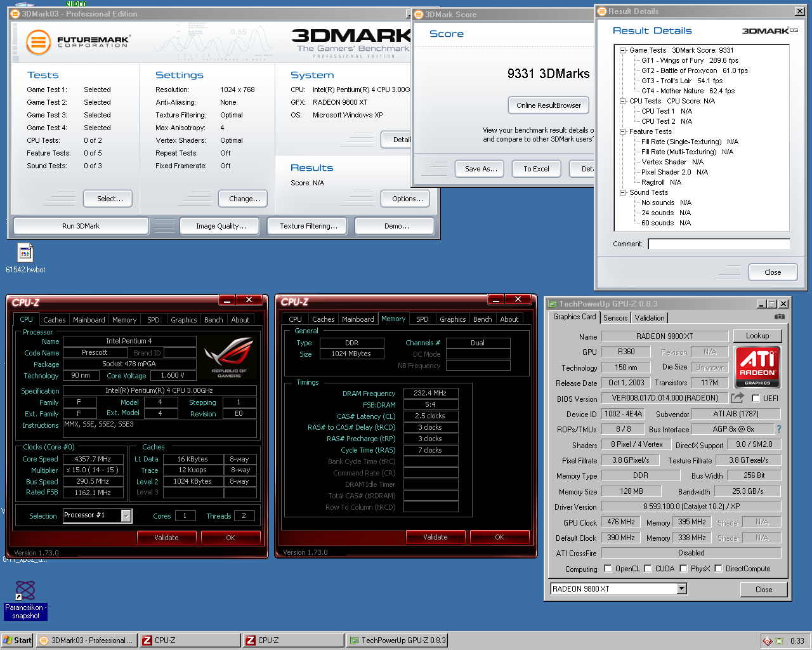Click the taskbar clock 0:33

coord(797,641)
